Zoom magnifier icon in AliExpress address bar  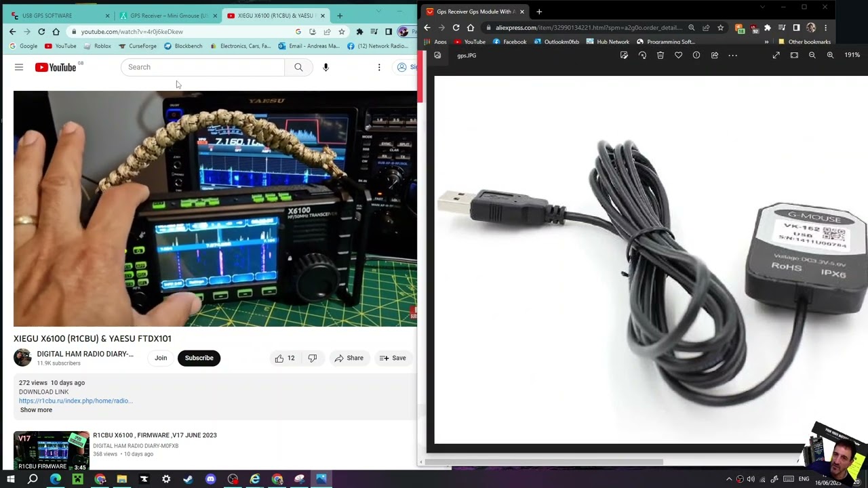tap(691, 28)
